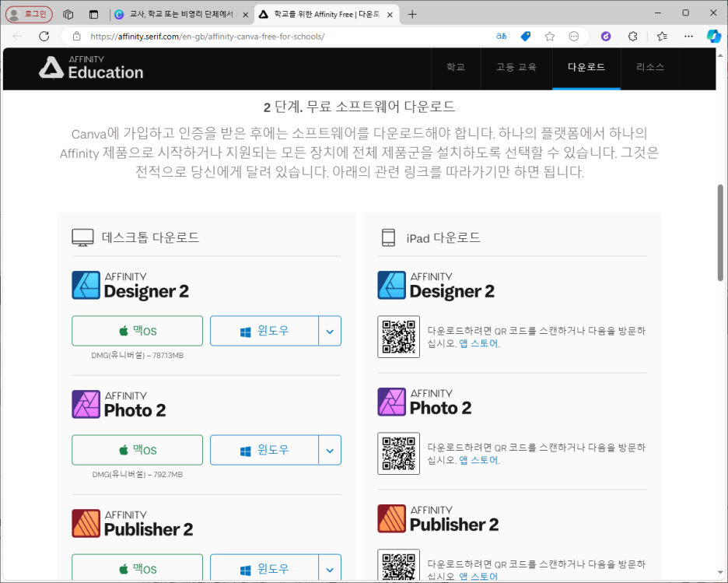Image resolution: width=728 pixels, height=583 pixels.
Task: Click the shopping tag icon in address bar
Action: 526,37
